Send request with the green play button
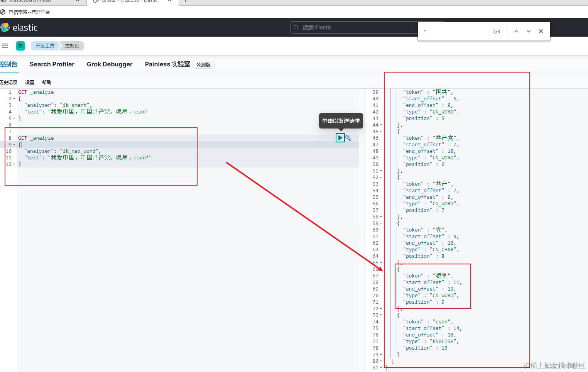This screenshot has width=588, height=372. pos(340,138)
